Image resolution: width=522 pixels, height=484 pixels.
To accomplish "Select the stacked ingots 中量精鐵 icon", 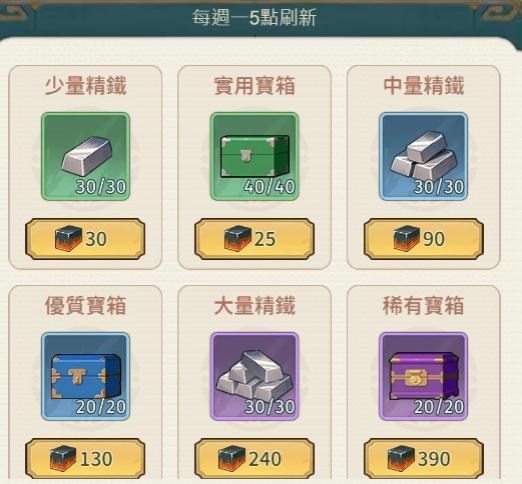I will [x=423, y=156].
